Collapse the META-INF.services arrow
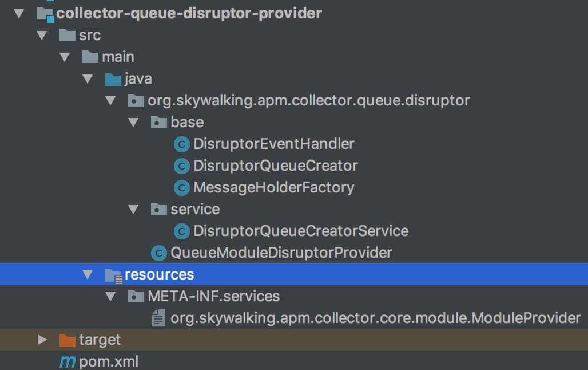The height and width of the screenshot is (370, 588). tap(110, 297)
